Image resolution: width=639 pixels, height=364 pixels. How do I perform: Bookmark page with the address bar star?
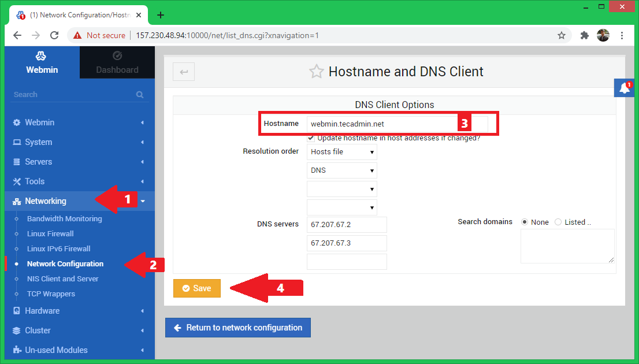[561, 35]
